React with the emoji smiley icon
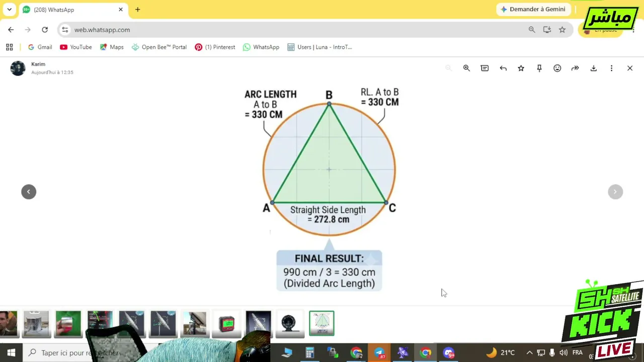644x362 pixels. [557, 68]
